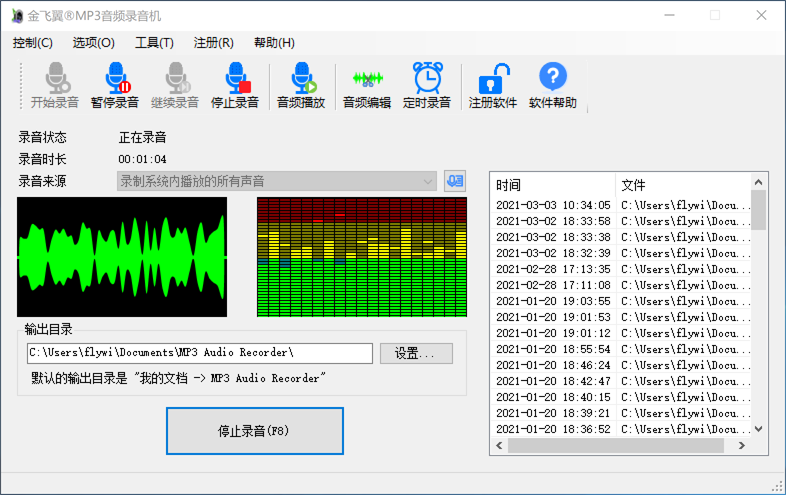Open the 控制(C) menu

click(x=33, y=43)
